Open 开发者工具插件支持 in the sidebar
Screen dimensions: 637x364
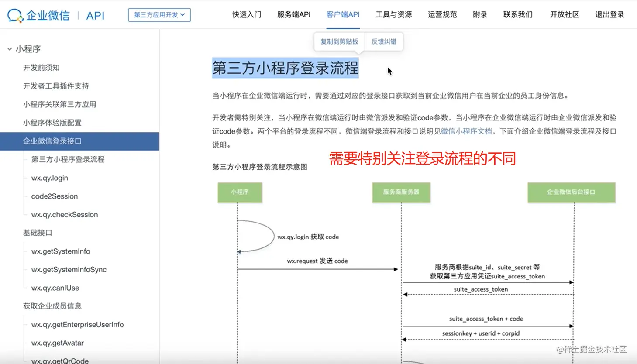click(56, 86)
